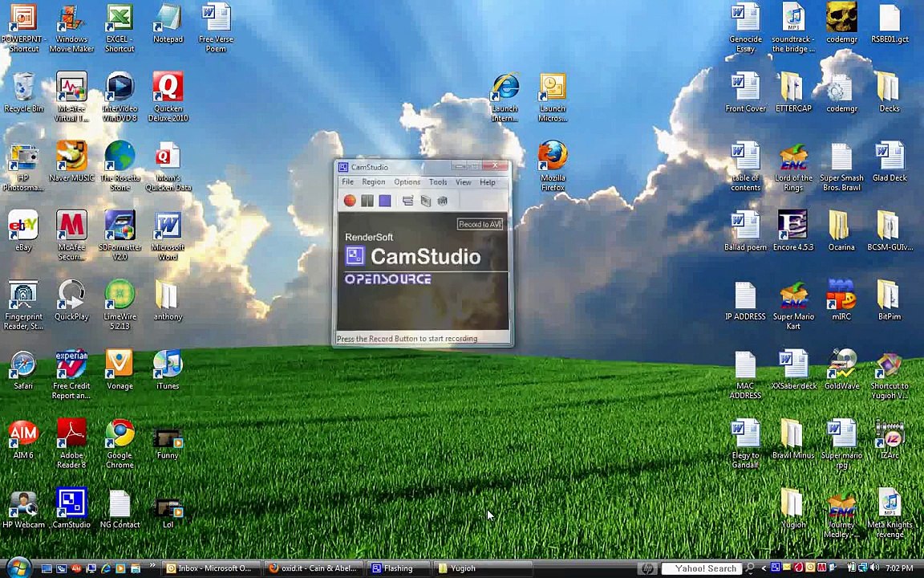The width and height of the screenshot is (924, 578).
Task: Select the Genocide Essay document
Action: click(x=745, y=29)
